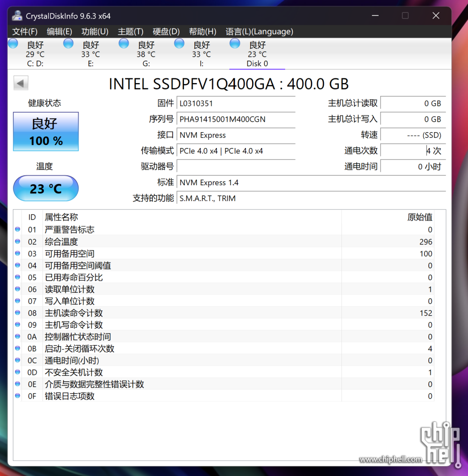
Task: Open the 语言(L)(Language) menu
Action: point(259,32)
